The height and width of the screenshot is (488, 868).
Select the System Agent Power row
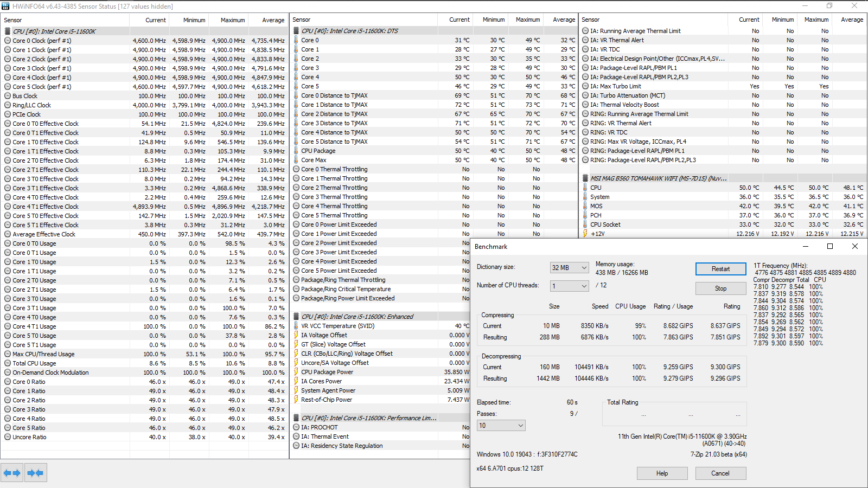point(381,390)
